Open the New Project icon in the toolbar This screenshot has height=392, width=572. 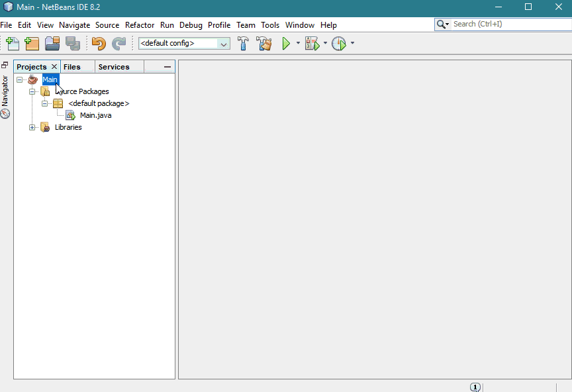31,44
